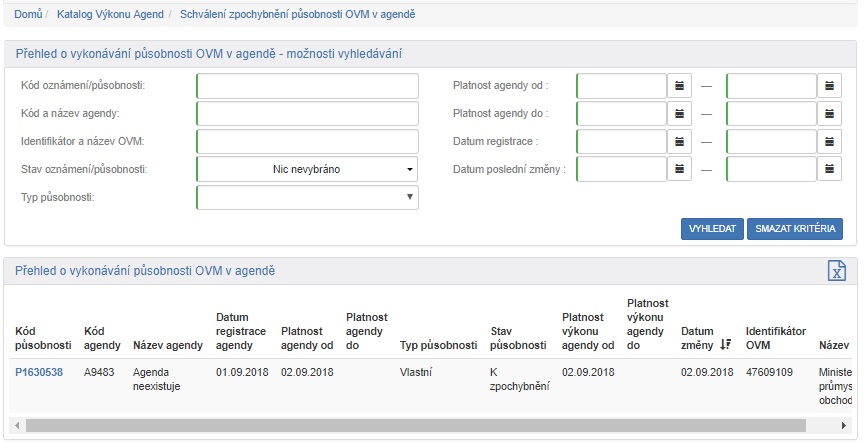Open calendar for Datum poslední změny end date
This screenshot has width=866, height=443.
pyautogui.click(x=830, y=170)
